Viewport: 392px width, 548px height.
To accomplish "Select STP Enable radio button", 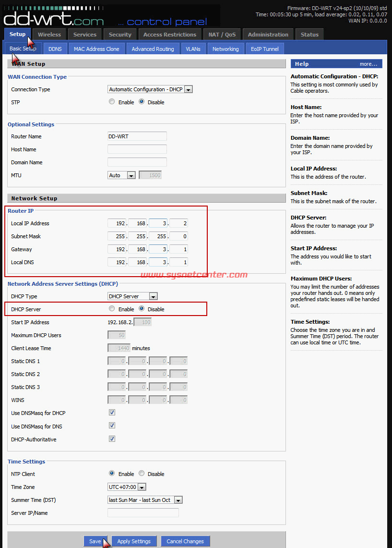I will click(x=112, y=102).
